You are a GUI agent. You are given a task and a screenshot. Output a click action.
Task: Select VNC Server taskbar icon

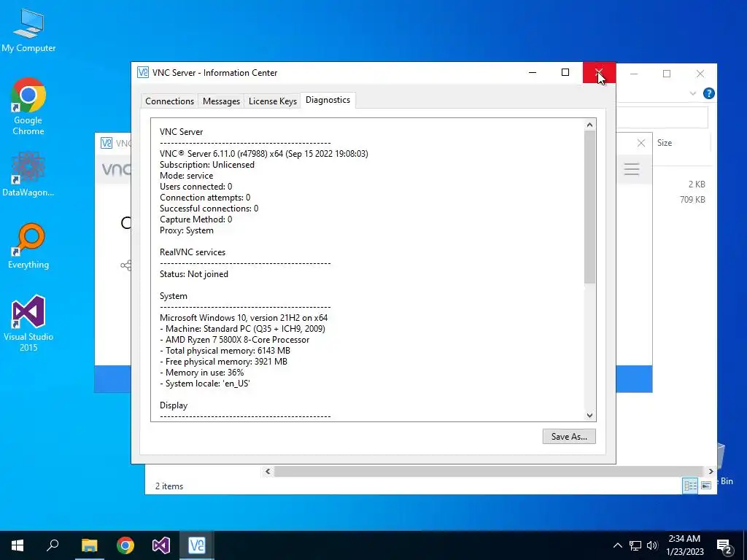point(197,545)
